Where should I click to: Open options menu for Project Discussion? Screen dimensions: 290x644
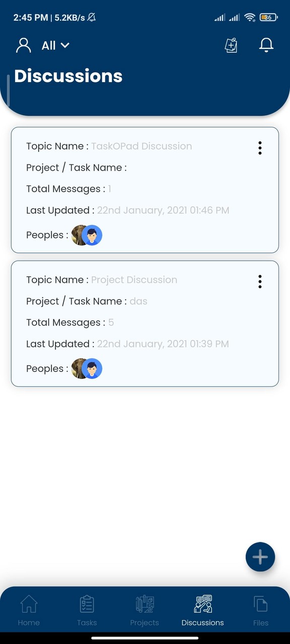click(x=260, y=282)
